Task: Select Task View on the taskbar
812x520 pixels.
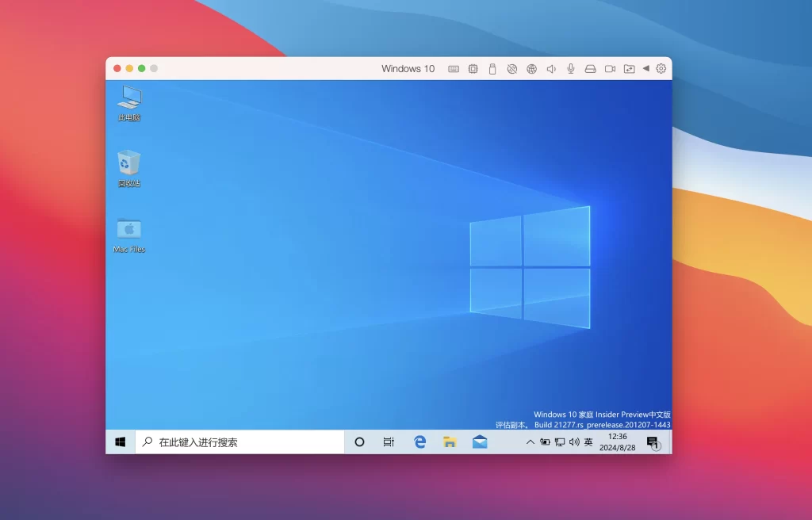Action: [x=388, y=442]
